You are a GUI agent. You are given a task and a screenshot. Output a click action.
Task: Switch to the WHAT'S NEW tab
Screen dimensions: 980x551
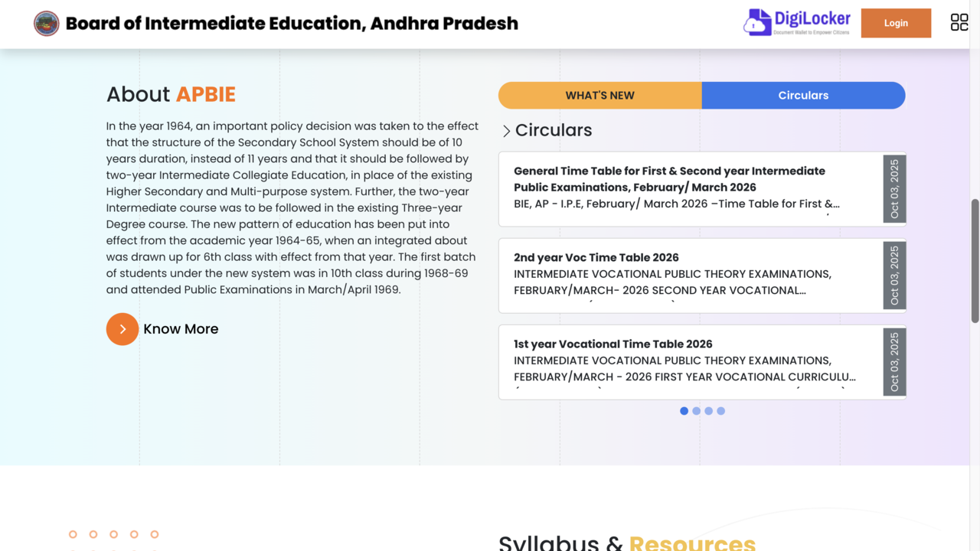599,96
